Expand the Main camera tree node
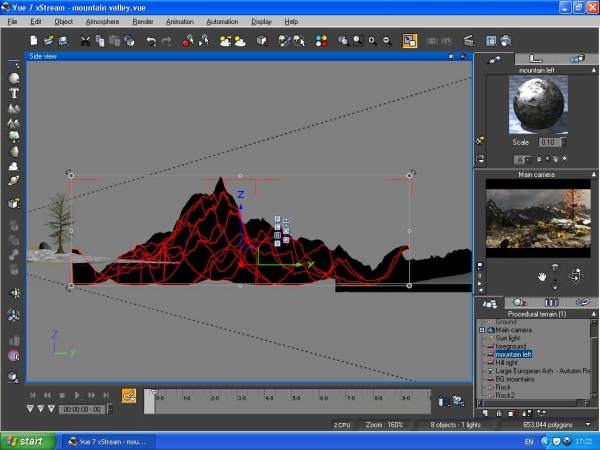This screenshot has width=600, height=450. point(482,330)
